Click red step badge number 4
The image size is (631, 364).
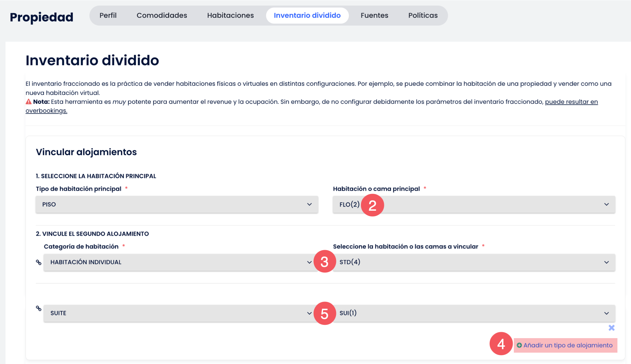pyautogui.click(x=501, y=344)
